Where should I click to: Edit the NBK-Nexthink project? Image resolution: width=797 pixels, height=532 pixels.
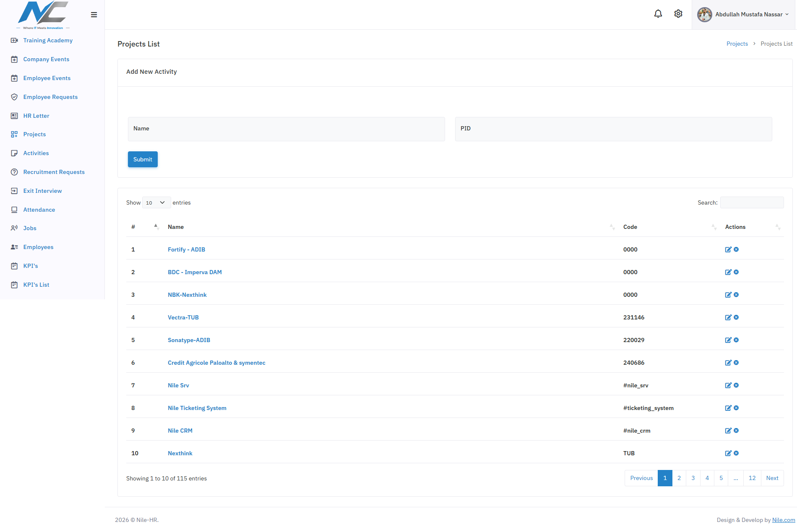[x=728, y=295]
